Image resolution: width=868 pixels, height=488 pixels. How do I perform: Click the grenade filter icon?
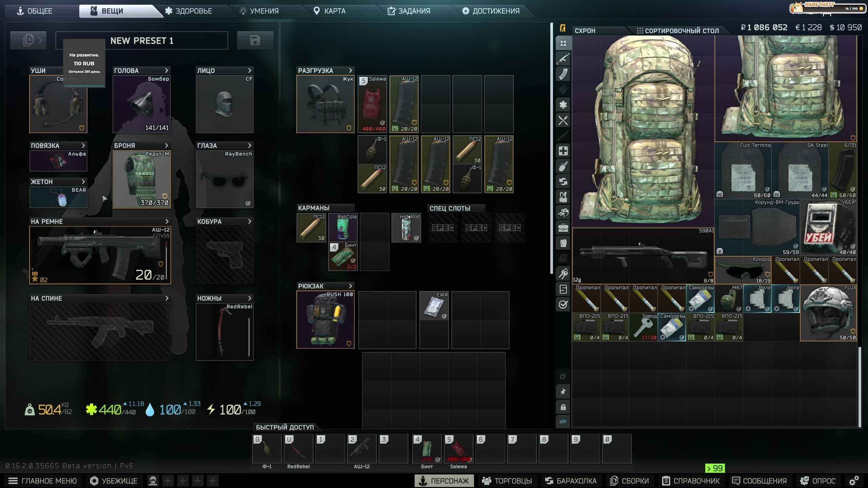point(563,166)
